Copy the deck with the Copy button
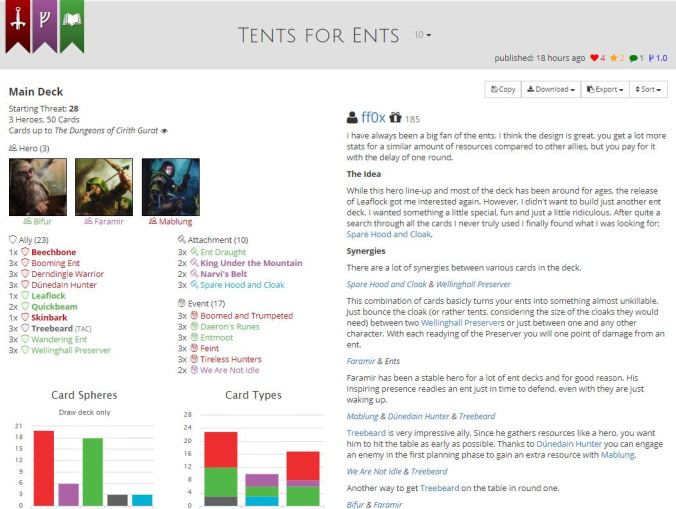Screen dimensions: 676x509 (503, 89)
